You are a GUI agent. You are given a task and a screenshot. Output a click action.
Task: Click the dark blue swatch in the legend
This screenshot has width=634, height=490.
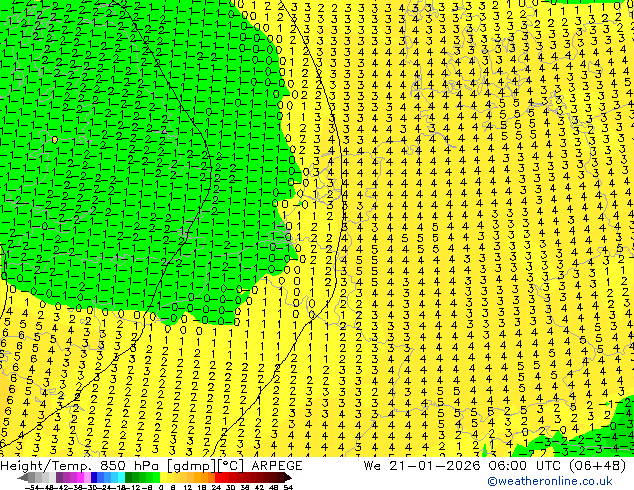click(94, 477)
